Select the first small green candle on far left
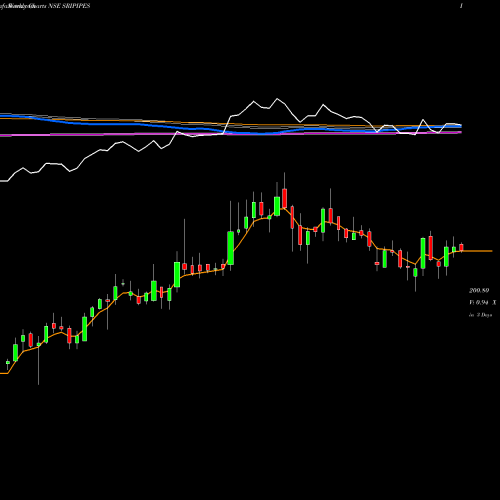500x500 pixels. [x=8, y=362]
